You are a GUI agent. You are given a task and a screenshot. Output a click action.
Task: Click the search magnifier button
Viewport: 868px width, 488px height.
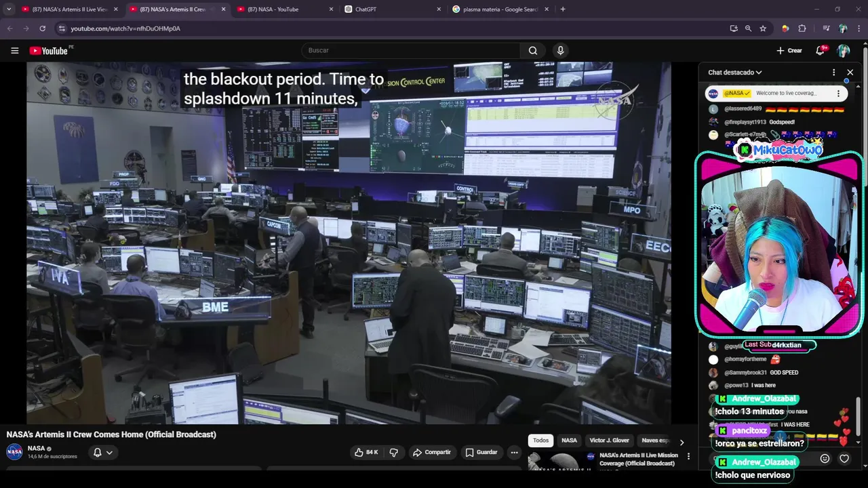point(533,51)
